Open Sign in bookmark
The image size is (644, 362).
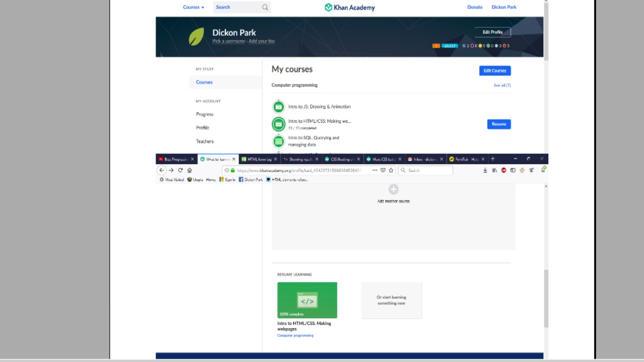[227, 180]
